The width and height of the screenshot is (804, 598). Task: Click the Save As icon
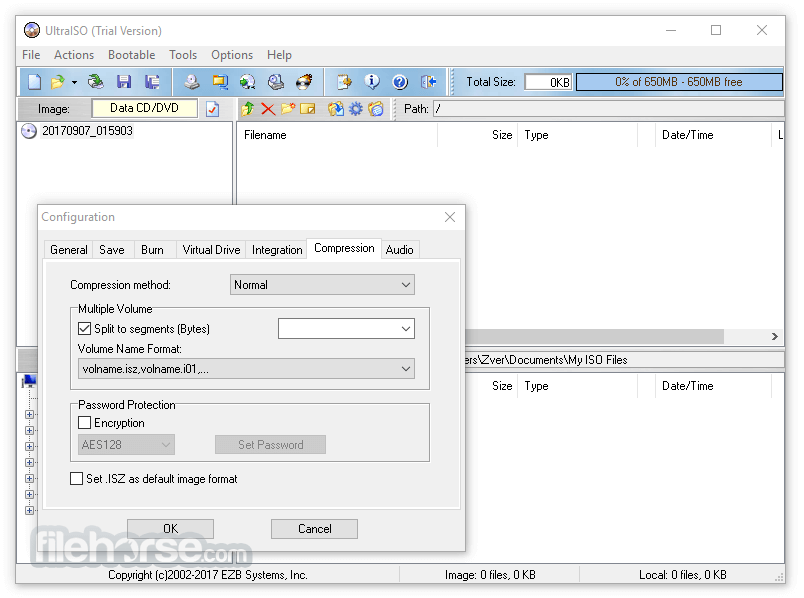pos(152,82)
